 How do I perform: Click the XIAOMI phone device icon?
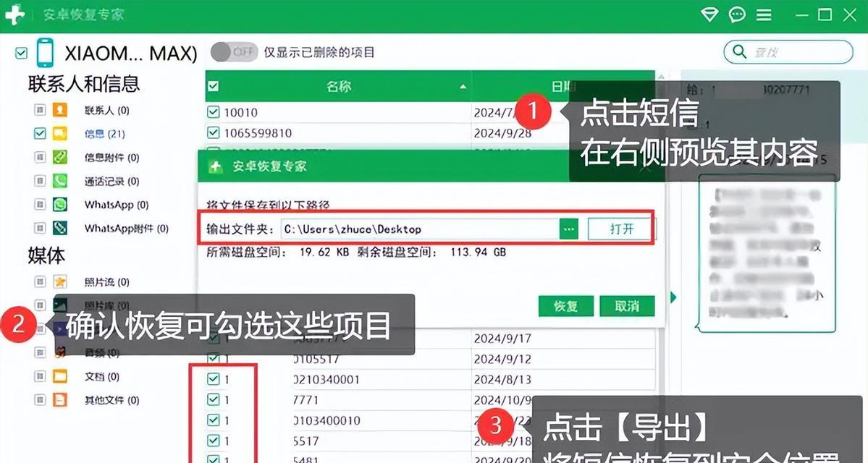tap(45, 53)
